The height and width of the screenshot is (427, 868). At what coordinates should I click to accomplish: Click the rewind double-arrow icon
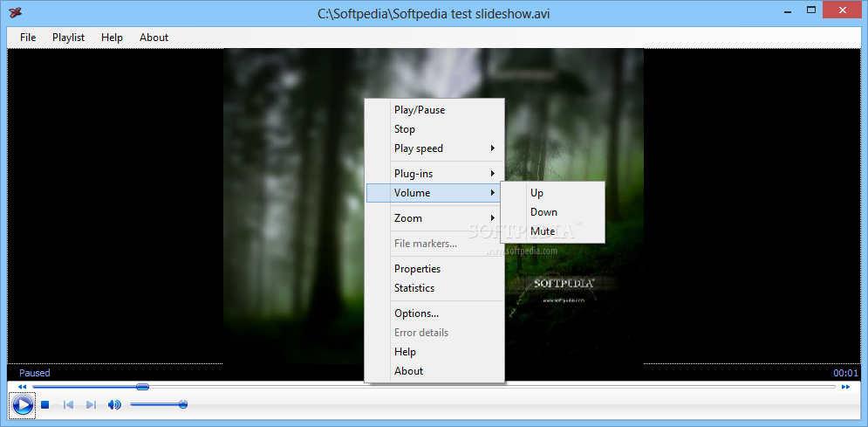(22, 387)
